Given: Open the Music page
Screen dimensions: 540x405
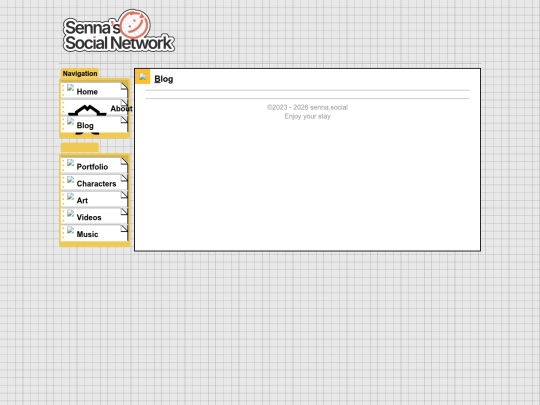Looking at the screenshot, I should coord(94,233).
